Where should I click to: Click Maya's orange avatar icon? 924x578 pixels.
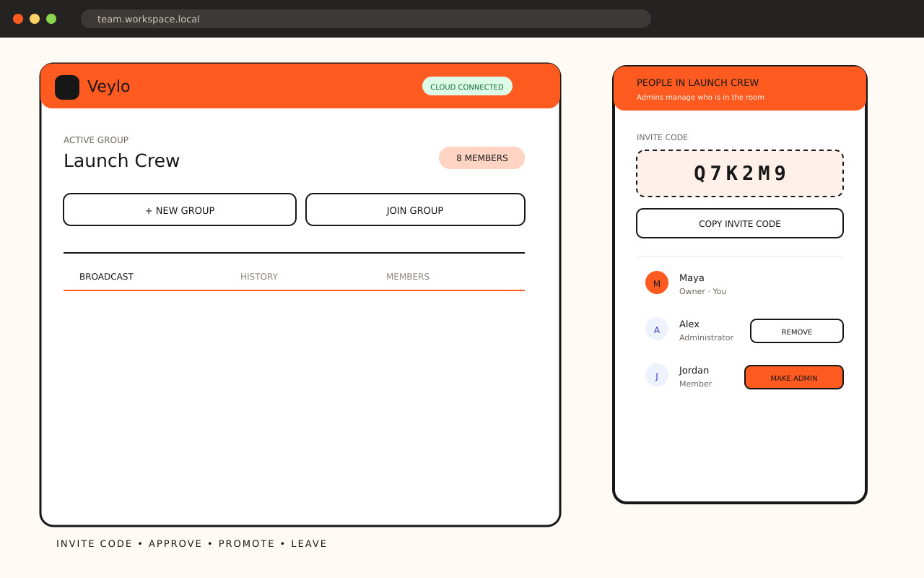pos(657,282)
